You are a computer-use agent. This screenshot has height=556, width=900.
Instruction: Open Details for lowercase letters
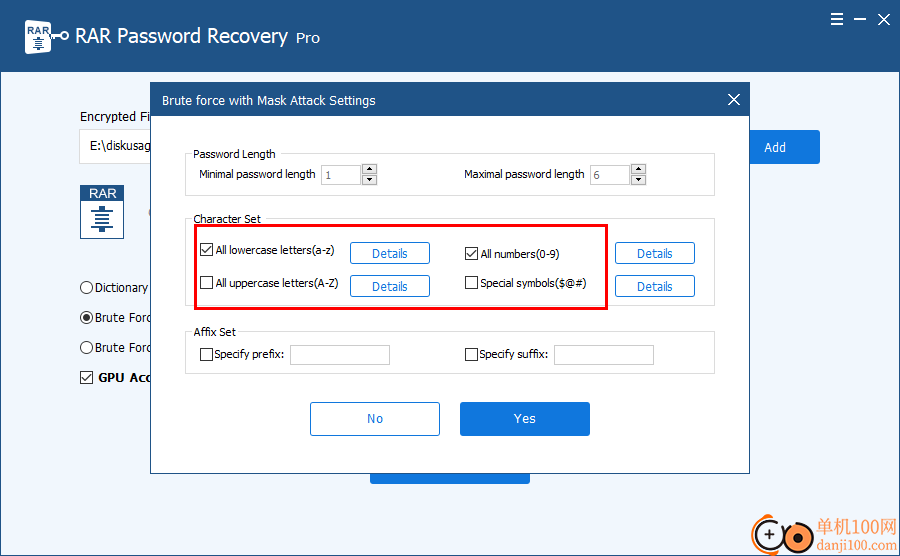click(390, 253)
